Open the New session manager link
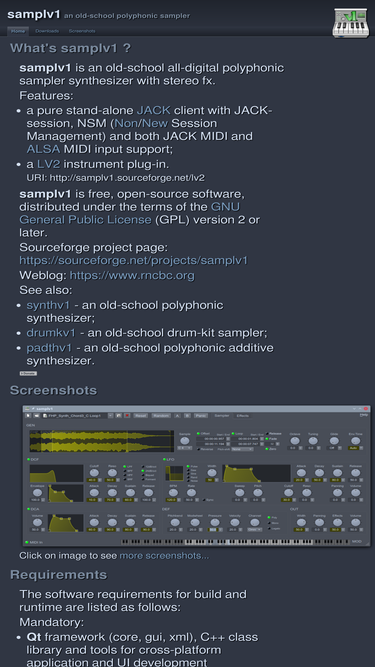Viewport: 375px width, 667px height. (x=156, y=123)
